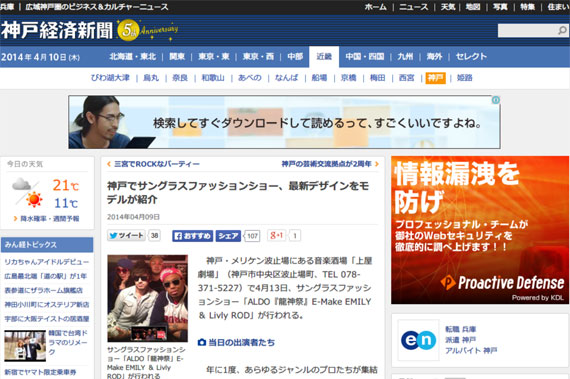Click the en job site logo
The image size is (570, 379).
[x=418, y=340]
